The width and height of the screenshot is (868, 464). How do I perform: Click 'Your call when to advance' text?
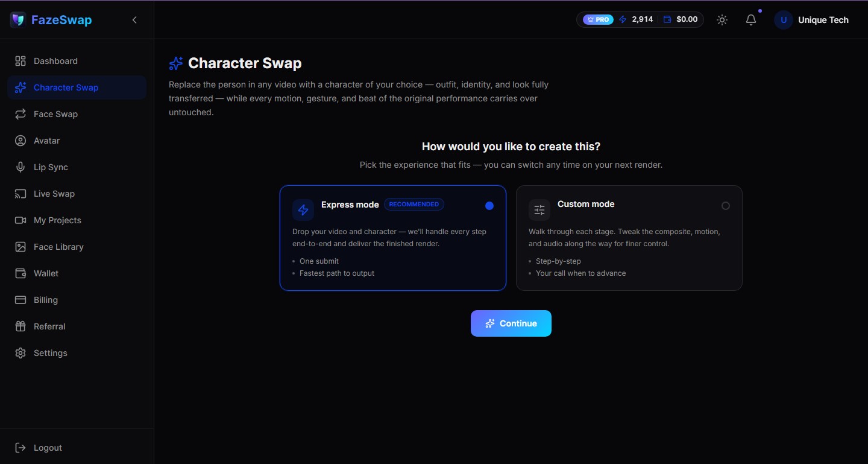(x=581, y=273)
